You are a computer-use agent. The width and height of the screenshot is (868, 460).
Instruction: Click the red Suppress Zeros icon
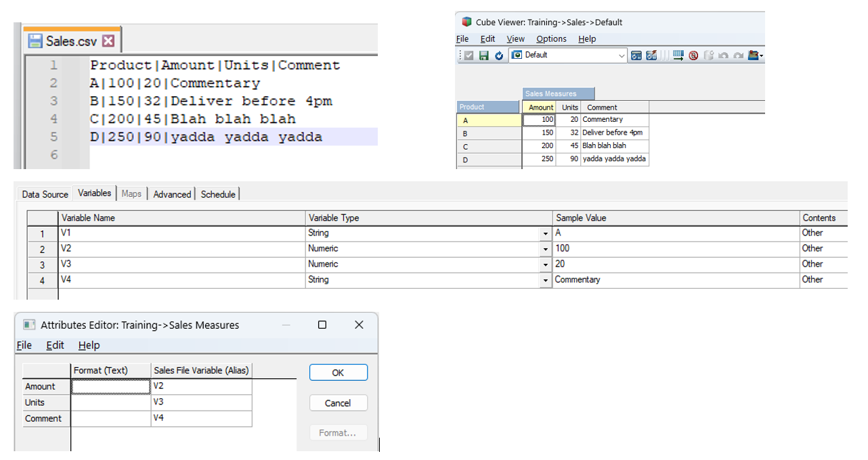[x=693, y=55]
